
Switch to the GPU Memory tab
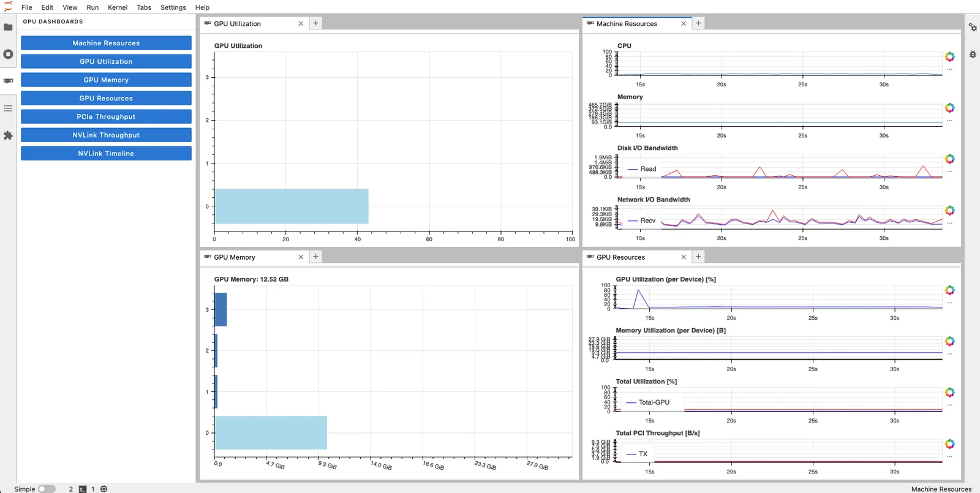254,257
